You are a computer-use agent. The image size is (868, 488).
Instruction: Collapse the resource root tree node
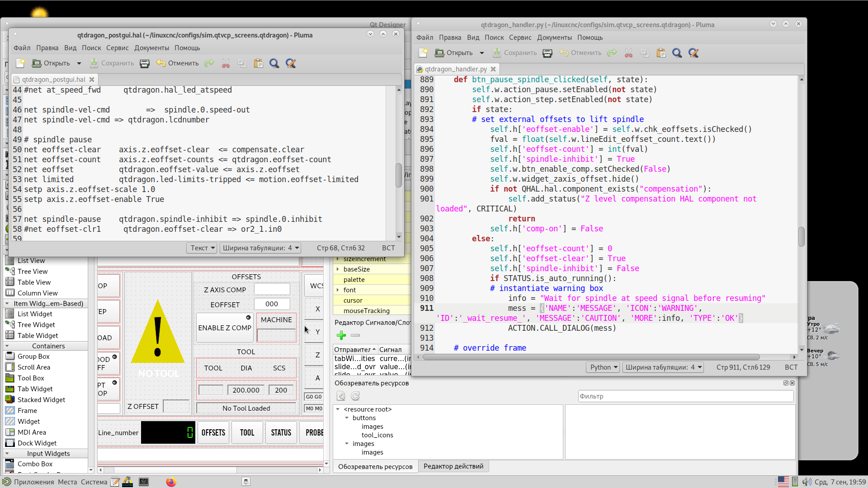pos(338,409)
